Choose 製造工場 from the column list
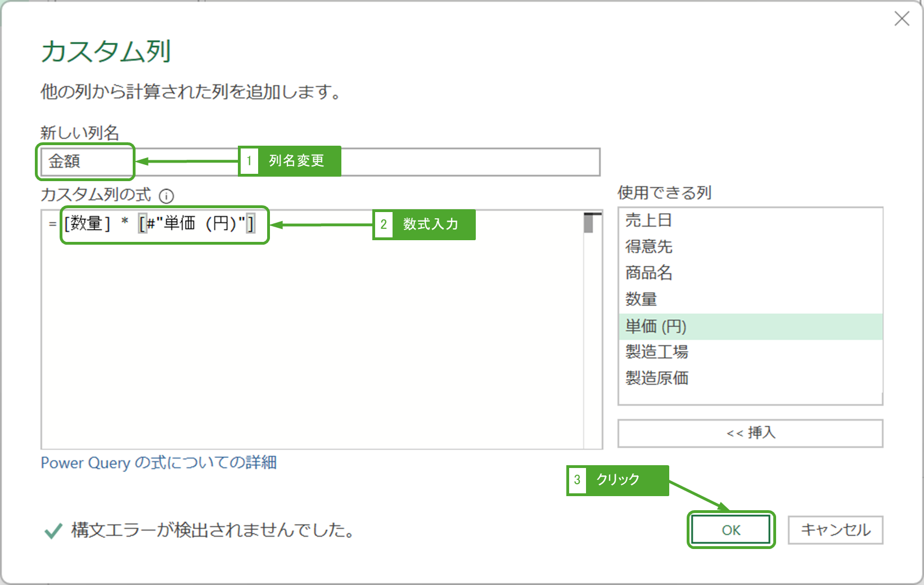924x585 pixels. click(657, 352)
